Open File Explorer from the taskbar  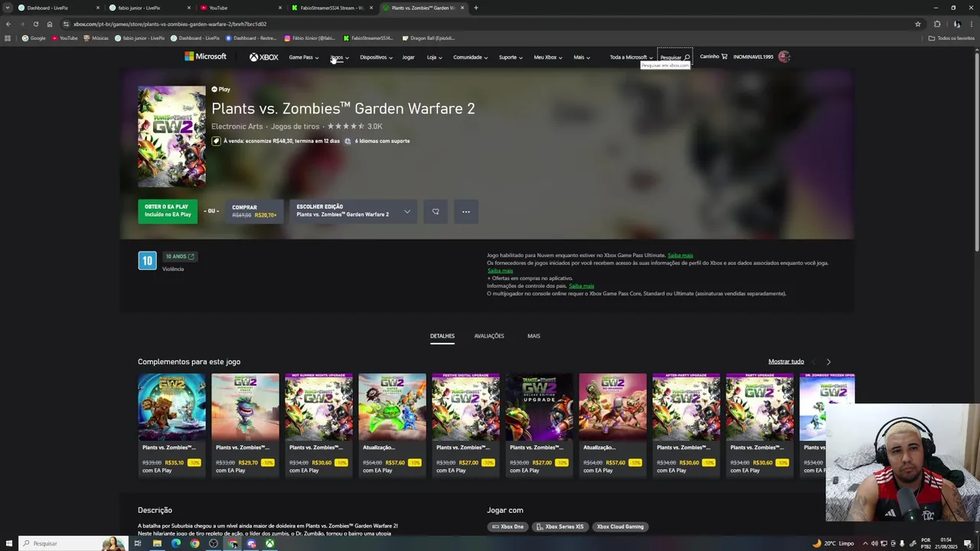pos(157,543)
